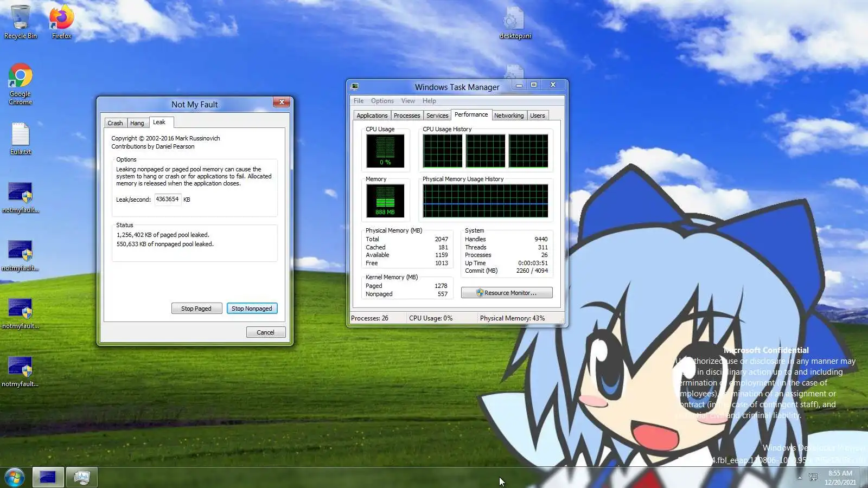Open the Help menu in Task Manager
The height and width of the screenshot is (488, 868).
point(429,101)
